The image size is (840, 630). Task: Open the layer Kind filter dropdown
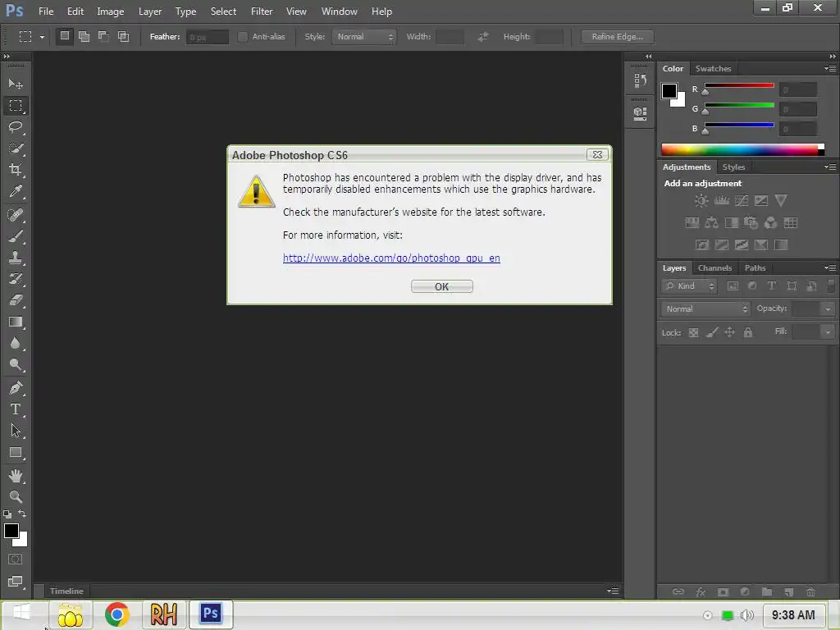click(689, 286)
